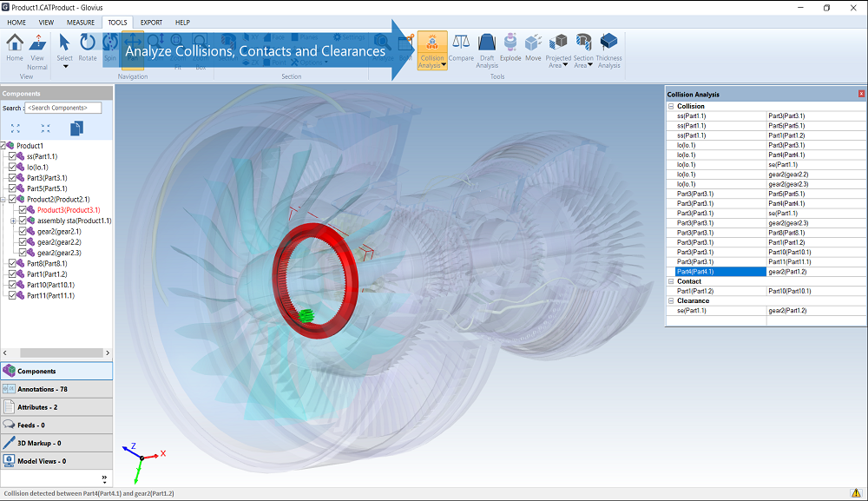Select the TOOLS ribbon tab
The height and width of the screenshot is (501, 868).
(117, 23)
